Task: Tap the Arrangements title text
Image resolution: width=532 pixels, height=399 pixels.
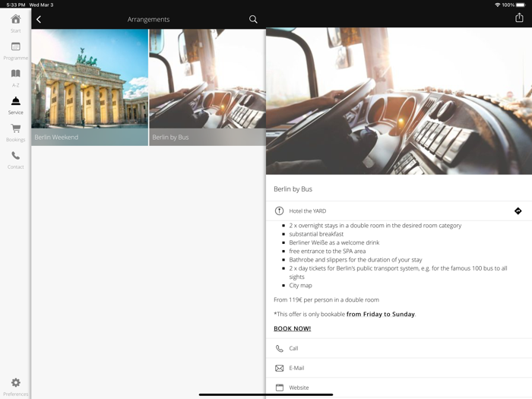Action: click(148, 20)
